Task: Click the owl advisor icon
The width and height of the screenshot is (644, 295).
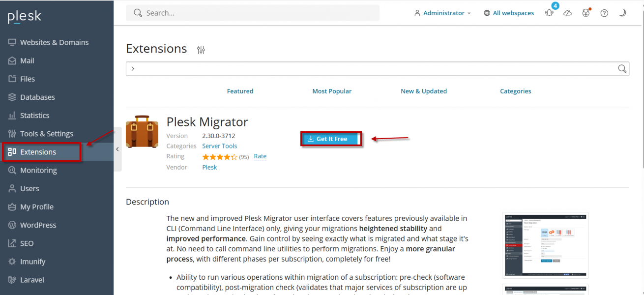Action: pos(585,13)
